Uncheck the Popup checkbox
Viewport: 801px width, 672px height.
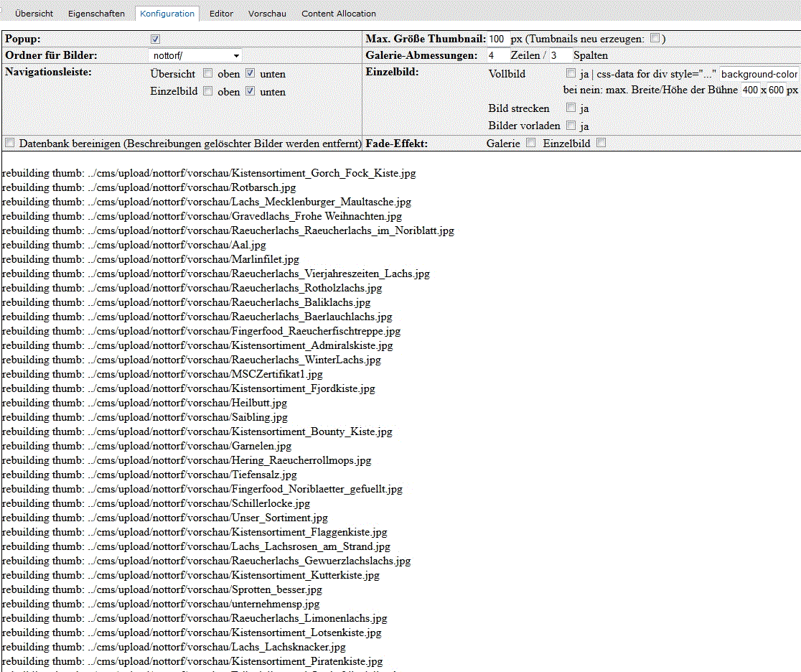click(x=156, y=39)
